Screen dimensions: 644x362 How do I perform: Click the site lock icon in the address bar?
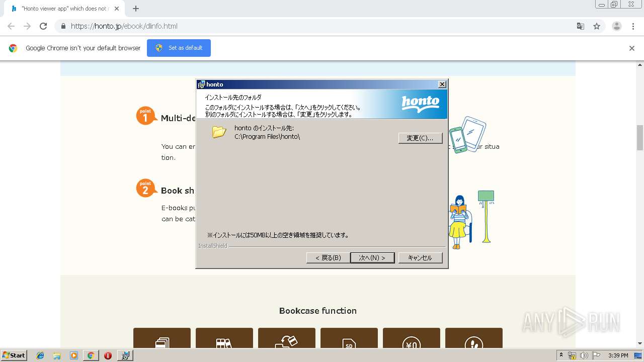pyautogui.click(x=63, y=26)
